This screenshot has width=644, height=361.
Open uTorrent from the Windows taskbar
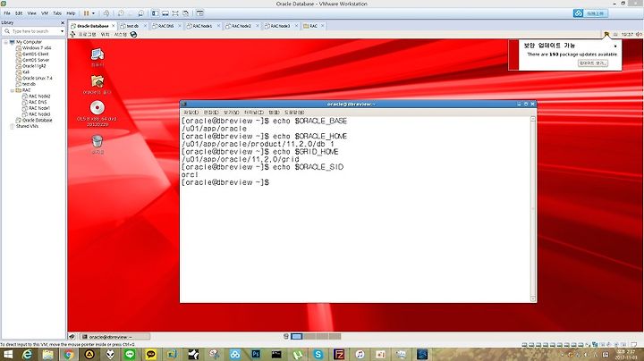(x=297, y=355)
